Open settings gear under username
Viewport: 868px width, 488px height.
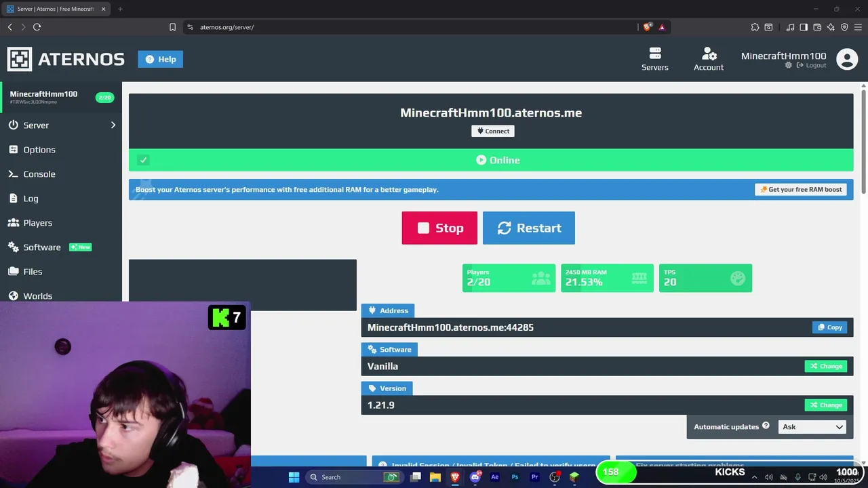click(x=788, y=65)
